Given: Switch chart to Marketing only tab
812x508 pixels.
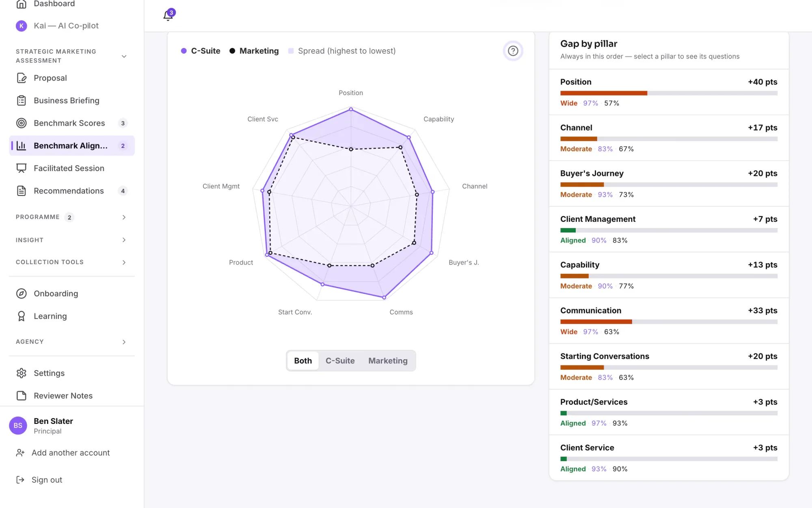Looking at the screenshot, I should point(388,361).
